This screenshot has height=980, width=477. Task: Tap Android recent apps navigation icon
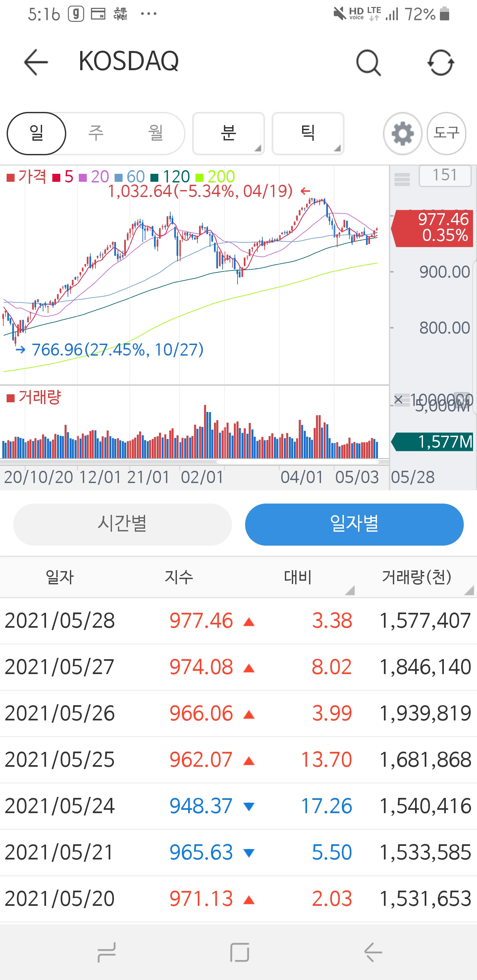tap(107, 952)
